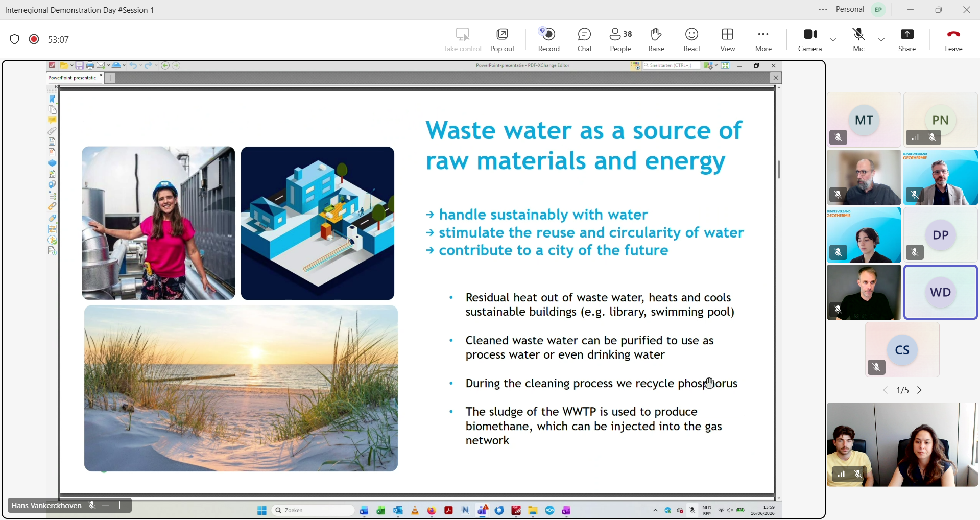Open More meeting options
The height and width of the screenshot is (520, 980).
coord(763,40)
